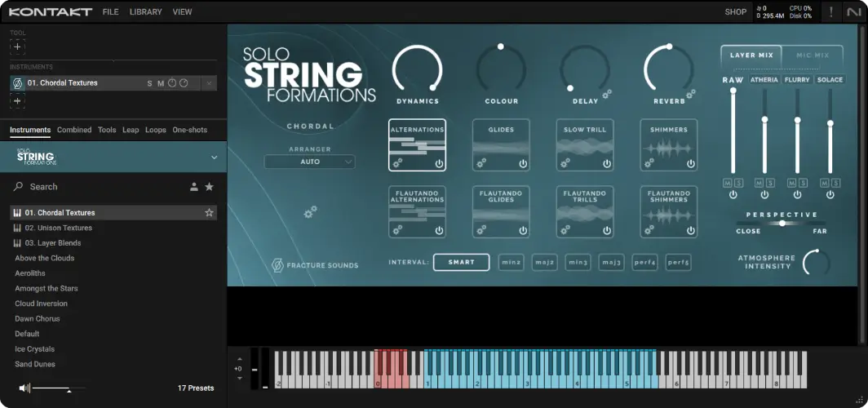Open the arranger gear settings below AUTO
Image resolution: width=868 pixels, height=408 pixels.
click(310, 211)
